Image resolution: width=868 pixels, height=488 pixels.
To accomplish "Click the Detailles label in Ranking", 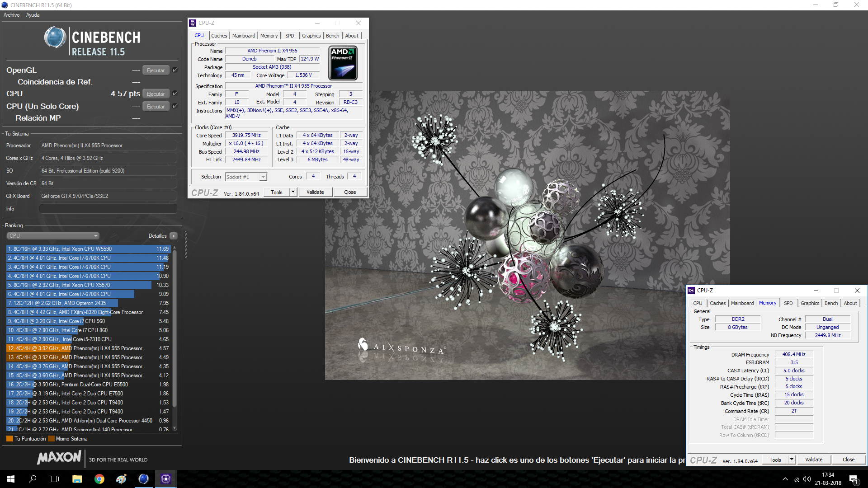I will pyautogui.click(x=157, y=236).
